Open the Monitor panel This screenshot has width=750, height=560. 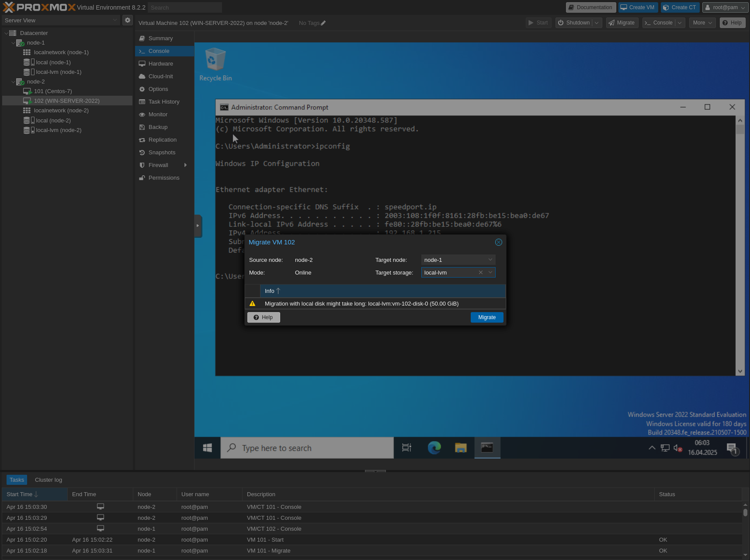(x=157, y=114)
